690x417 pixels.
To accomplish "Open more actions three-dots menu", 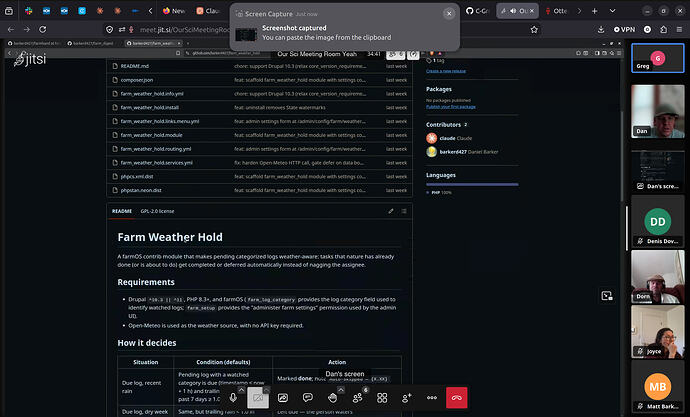I will [432, 398].
